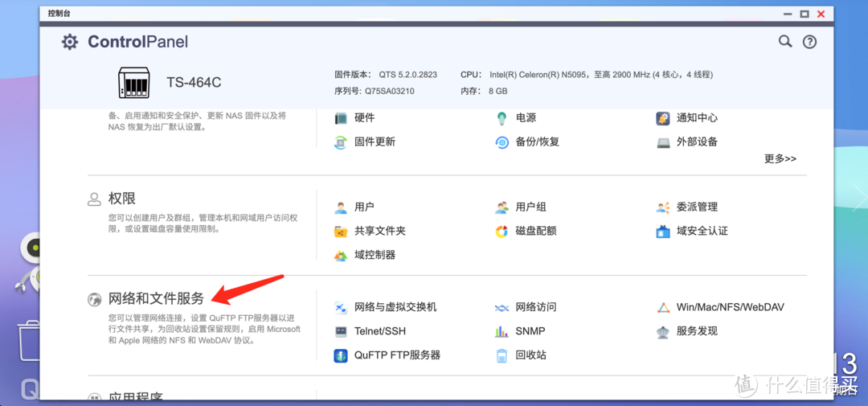The image size is (868, 406).
Task: Open the 外部设备 icon
Action: pyautogui.click(x=662, y=142)
